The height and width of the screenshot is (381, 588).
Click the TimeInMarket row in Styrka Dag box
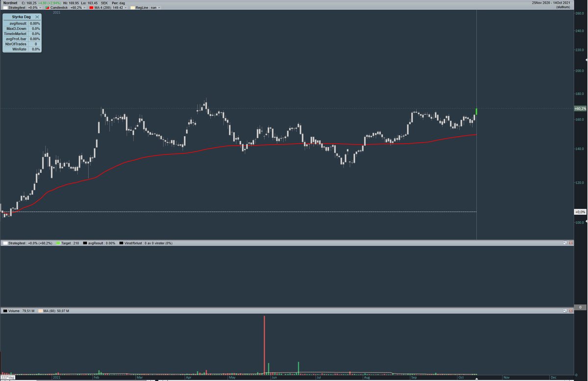point(22,33)
